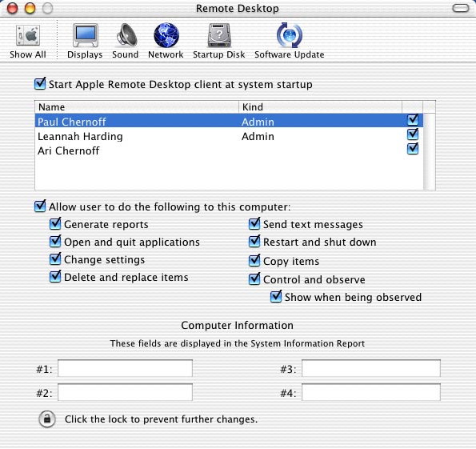Click the user list vertical scrollbar
Viewport: 476px width, 449px height.
430,151
